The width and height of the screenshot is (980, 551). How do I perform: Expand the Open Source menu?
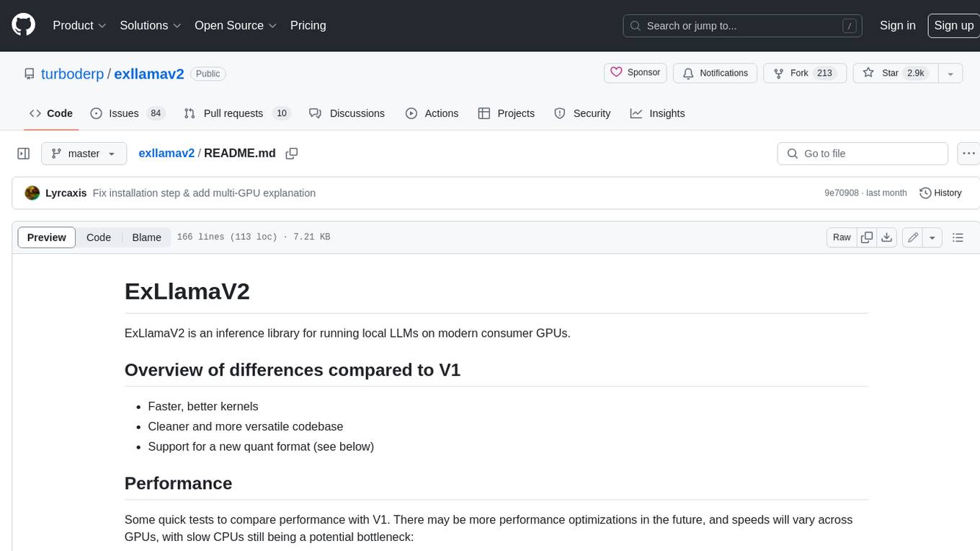coord(236,25)
